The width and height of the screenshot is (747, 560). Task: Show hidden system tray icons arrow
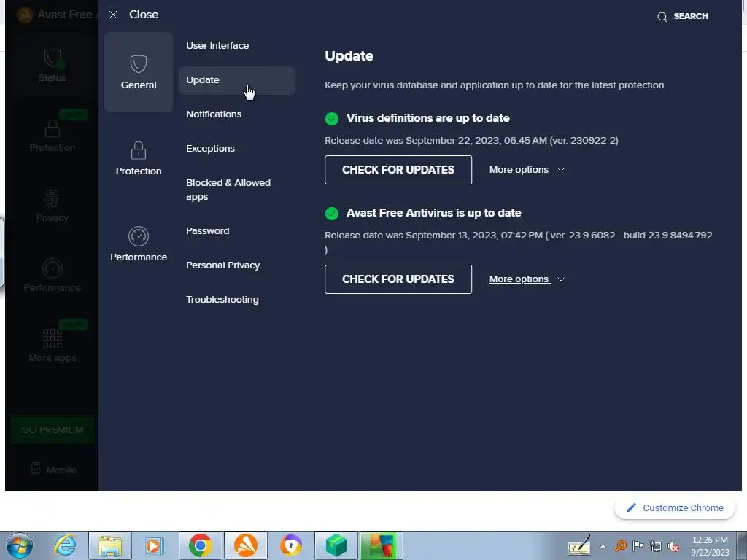603,547
